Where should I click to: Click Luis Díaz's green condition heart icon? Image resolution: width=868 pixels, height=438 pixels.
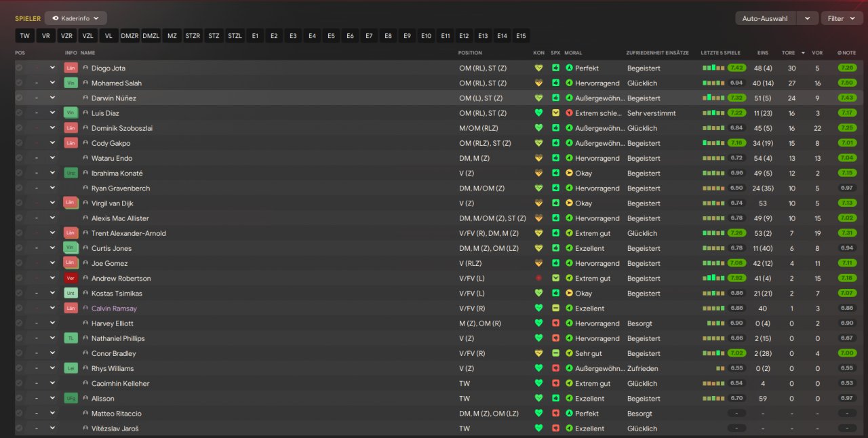click(x=539, y=113)
